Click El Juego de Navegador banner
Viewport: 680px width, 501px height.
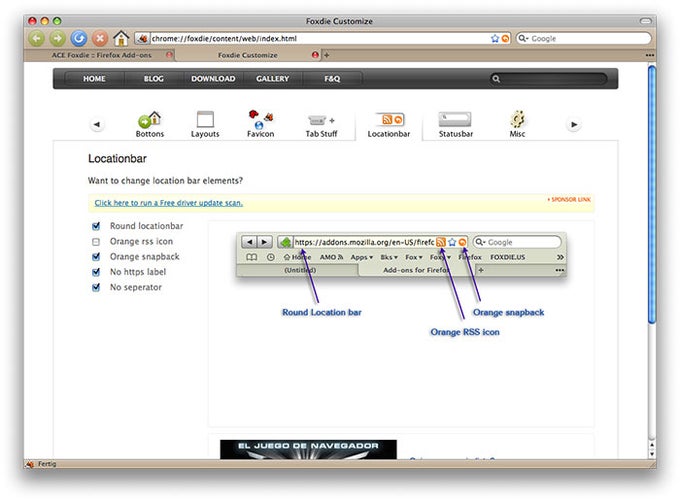pyautogui.click(x=308, y=449)
